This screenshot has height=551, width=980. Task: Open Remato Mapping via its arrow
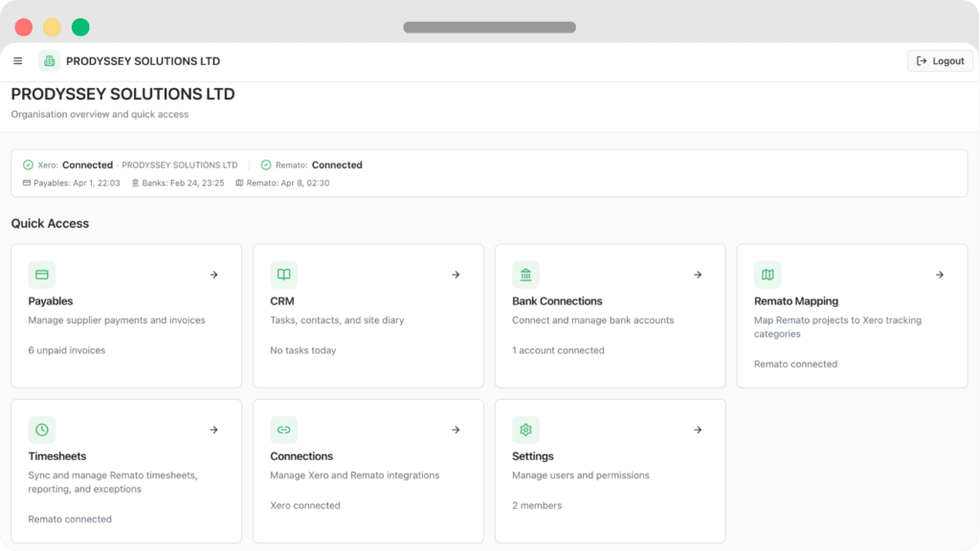pyautogui.click(x=940, y=275)
